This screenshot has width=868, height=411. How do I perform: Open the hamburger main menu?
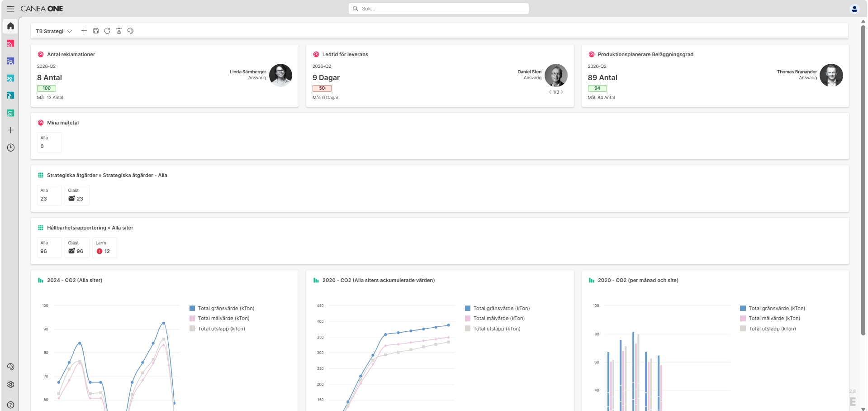coord(10,9)
